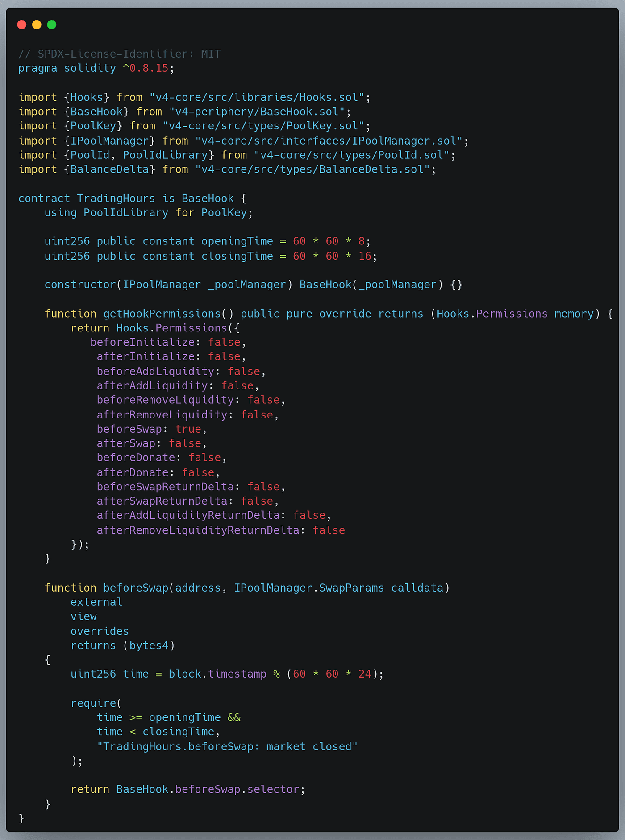This screenshot has height=840, width=625.
Task: Click the beforeAddLiquidity: false entry
Action: click(181, 372)
